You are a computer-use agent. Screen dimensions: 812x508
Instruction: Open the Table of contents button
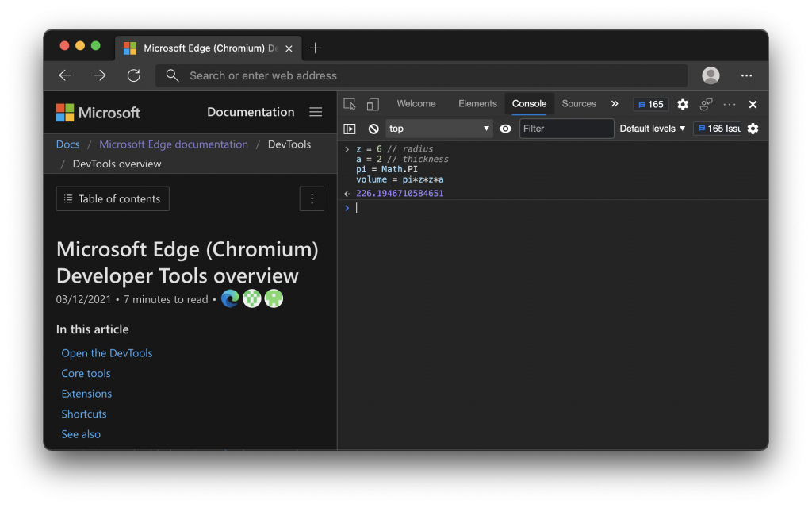click(x=113, y=198)
